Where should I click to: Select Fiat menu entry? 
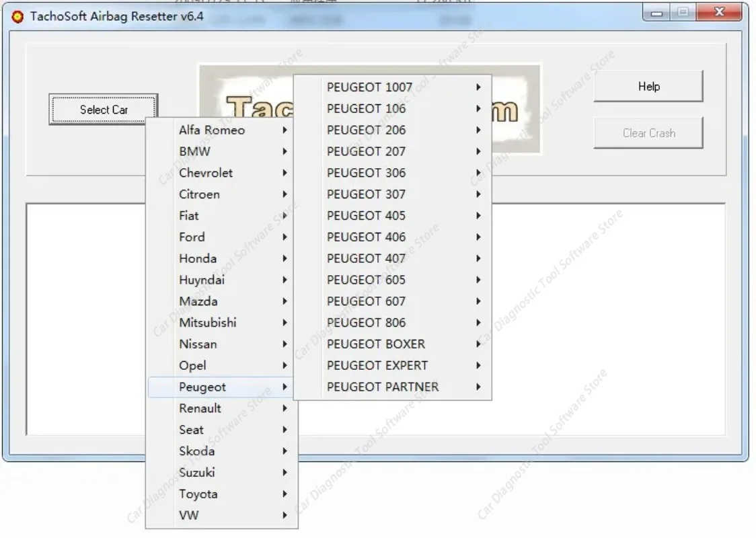[x=221, y=215]
